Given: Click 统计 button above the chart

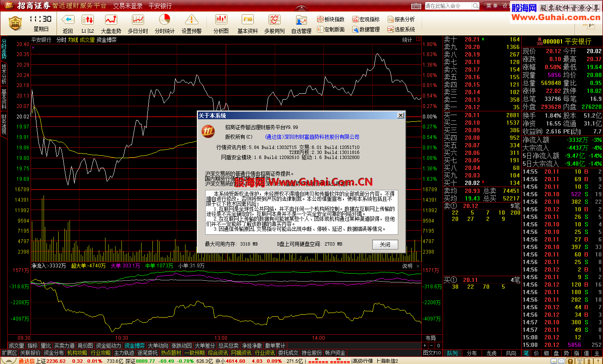Looking at the screenshot, I should (x=407, y=40).
